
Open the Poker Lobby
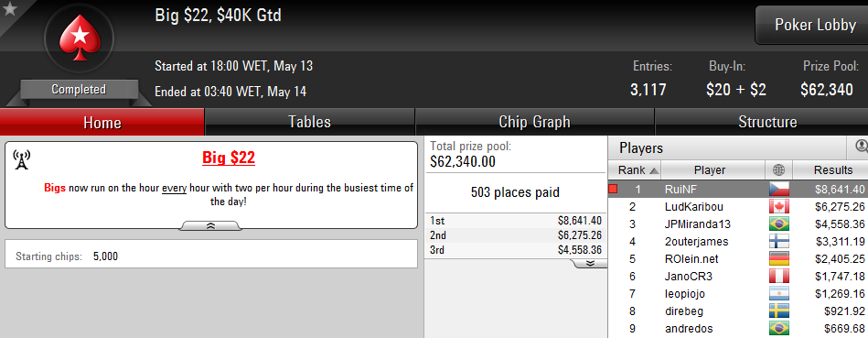(814, 25)
